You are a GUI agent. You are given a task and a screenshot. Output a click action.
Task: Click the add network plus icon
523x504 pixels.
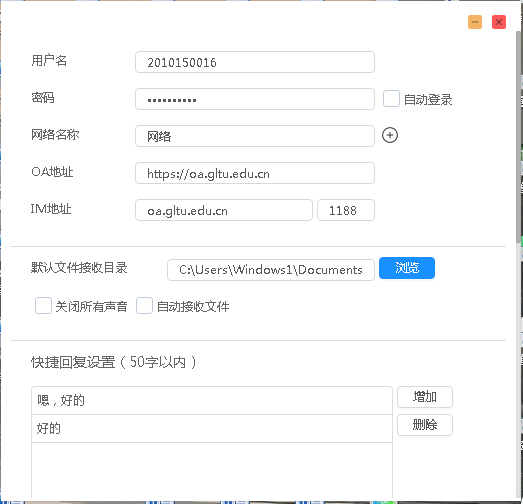pos(390,135)
